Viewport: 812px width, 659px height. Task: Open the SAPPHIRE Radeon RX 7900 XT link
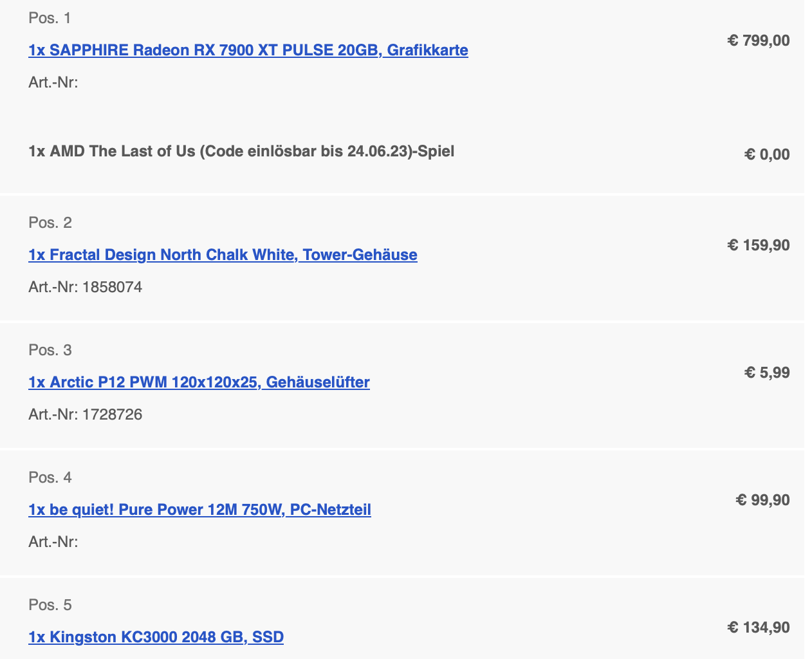point(248,50)
